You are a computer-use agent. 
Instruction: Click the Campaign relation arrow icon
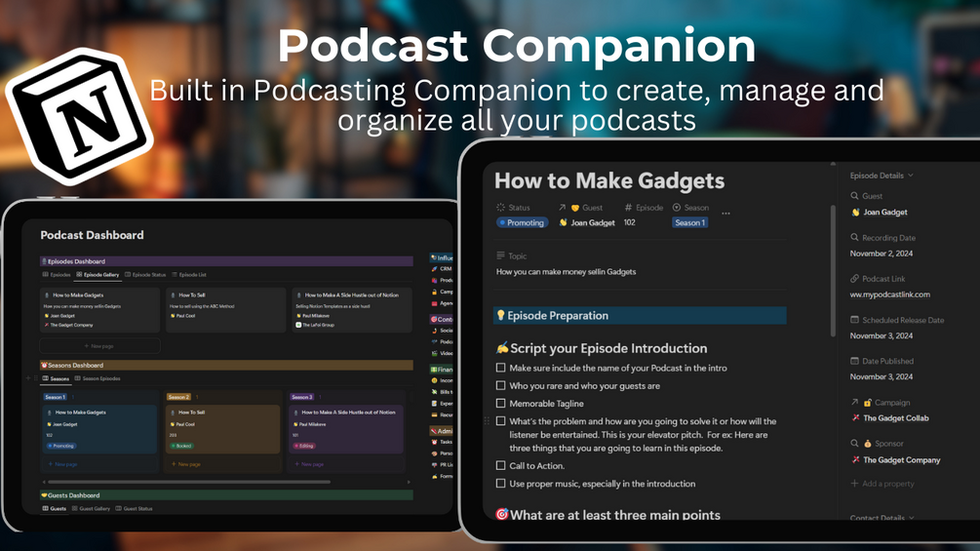(x=854, y=403)
